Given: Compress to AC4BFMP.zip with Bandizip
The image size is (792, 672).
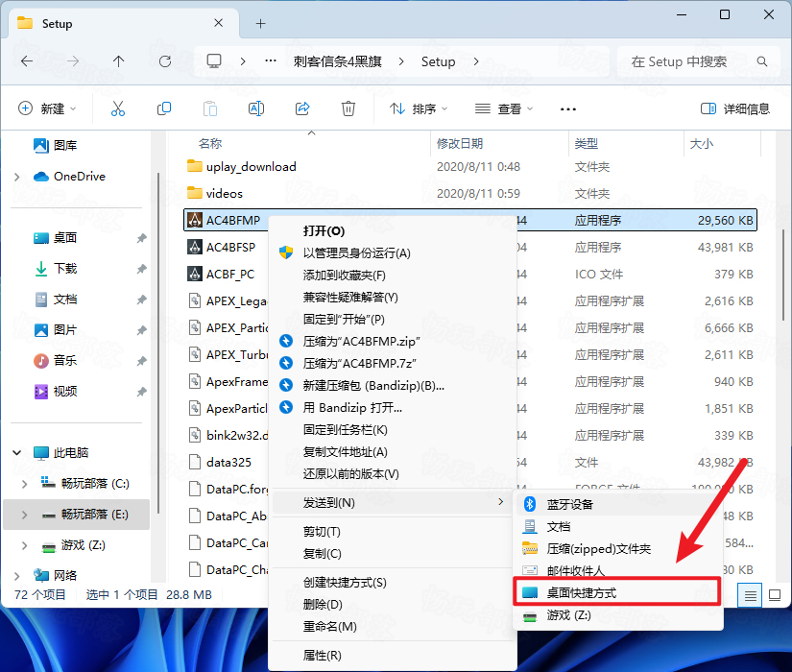Looking at the screenshot, I should (392, 342).
